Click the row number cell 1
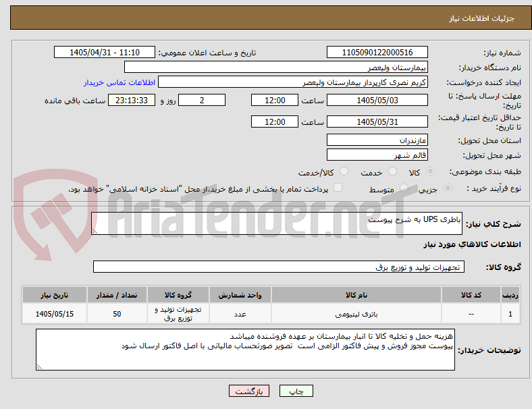The image size is (532, 409). (510, 314)
